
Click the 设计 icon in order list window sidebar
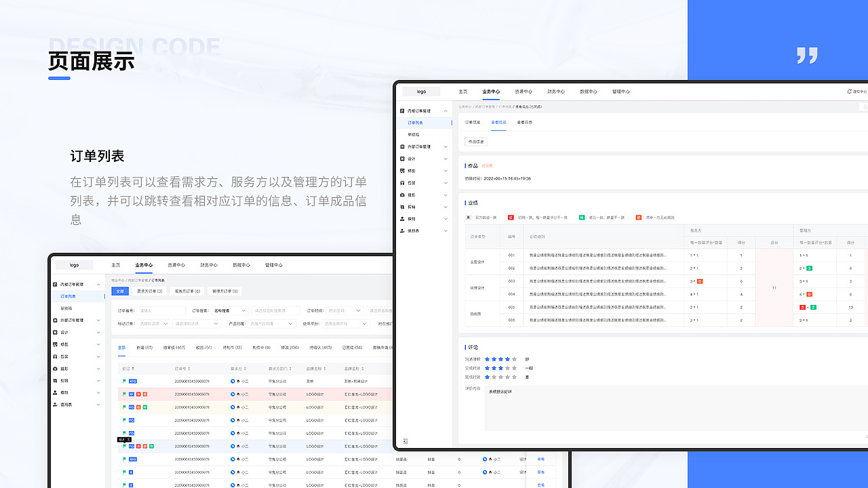tap(55, 332)
